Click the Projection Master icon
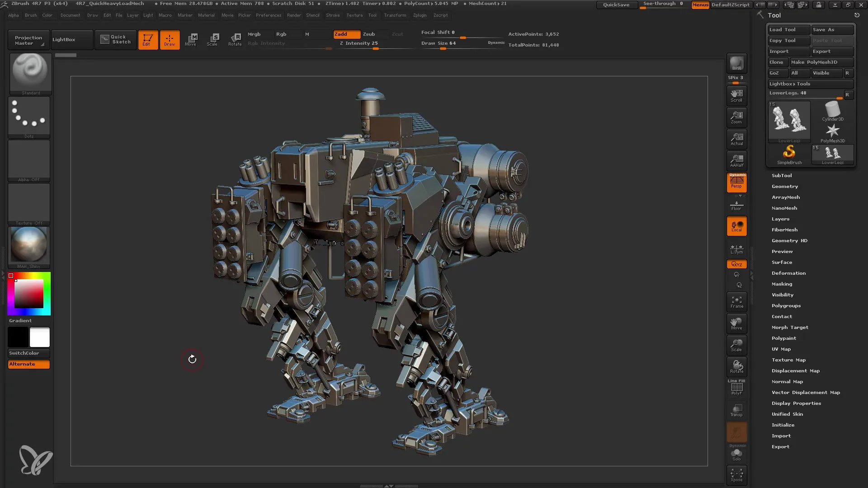868x488 pixels. [x=28, y=39]
